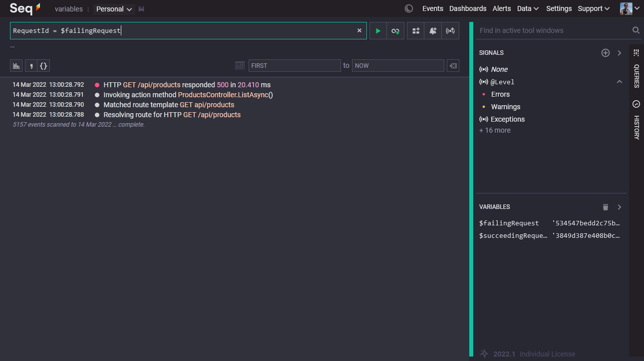Click the NOW date range field
The width and height of the screenshot is (644, 361).
point(398,65)
